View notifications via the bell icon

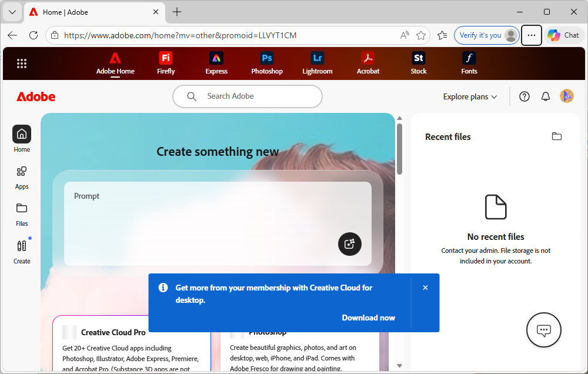545,96
